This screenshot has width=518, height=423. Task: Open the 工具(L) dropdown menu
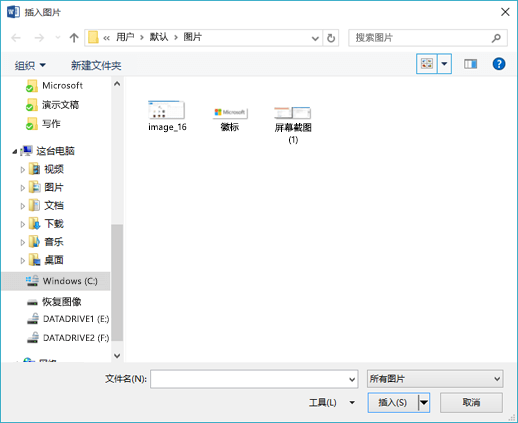coord(332,403)
